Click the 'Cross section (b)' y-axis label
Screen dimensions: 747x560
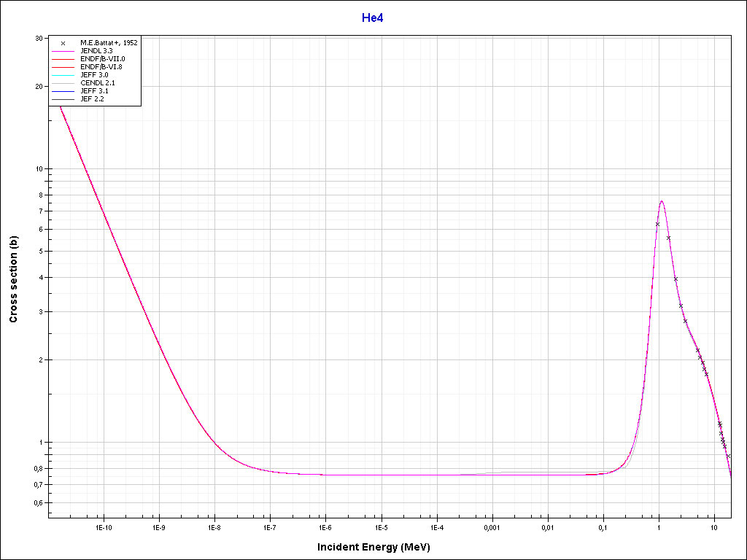[x=13, y=279]
